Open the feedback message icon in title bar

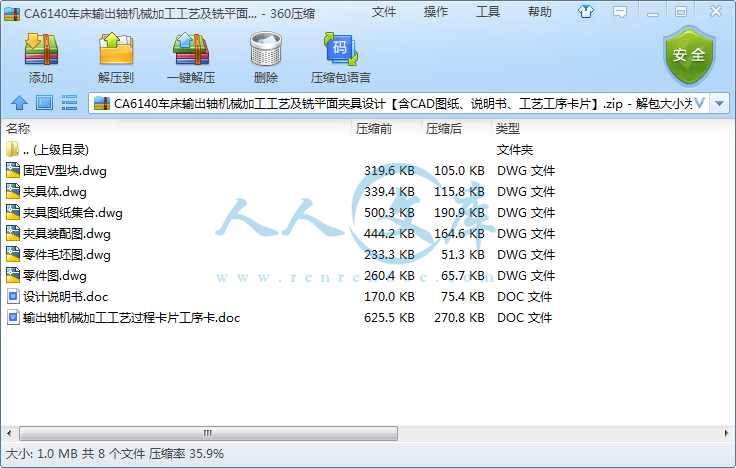620,12
